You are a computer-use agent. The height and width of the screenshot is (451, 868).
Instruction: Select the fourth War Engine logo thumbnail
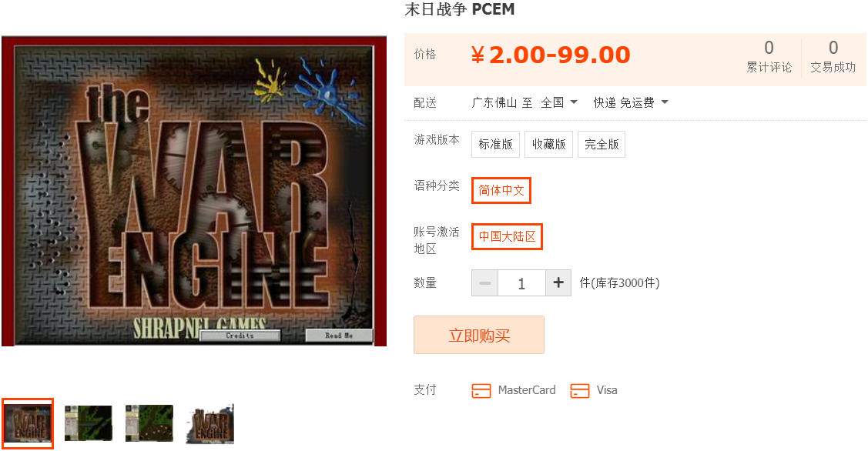coord(210,424)
